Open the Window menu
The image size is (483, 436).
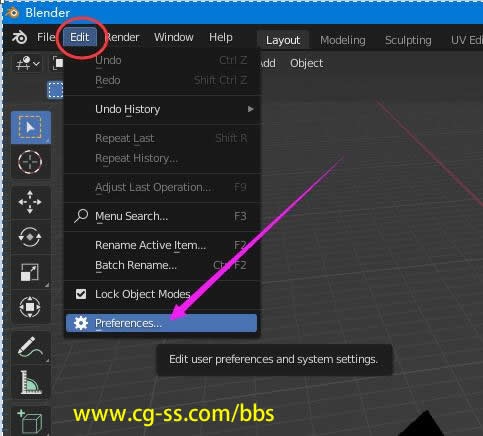tap(174, 37)
